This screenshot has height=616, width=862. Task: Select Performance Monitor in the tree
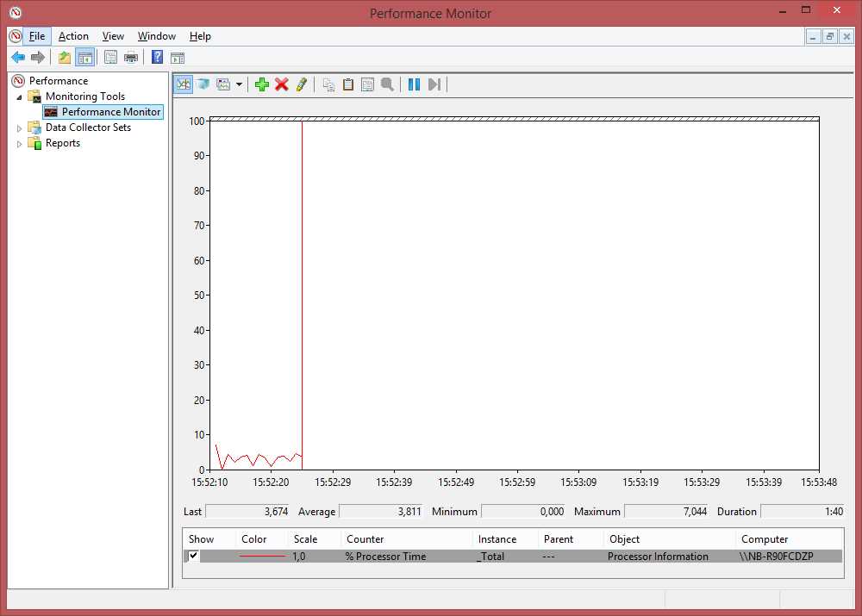(x=102, y=112)
